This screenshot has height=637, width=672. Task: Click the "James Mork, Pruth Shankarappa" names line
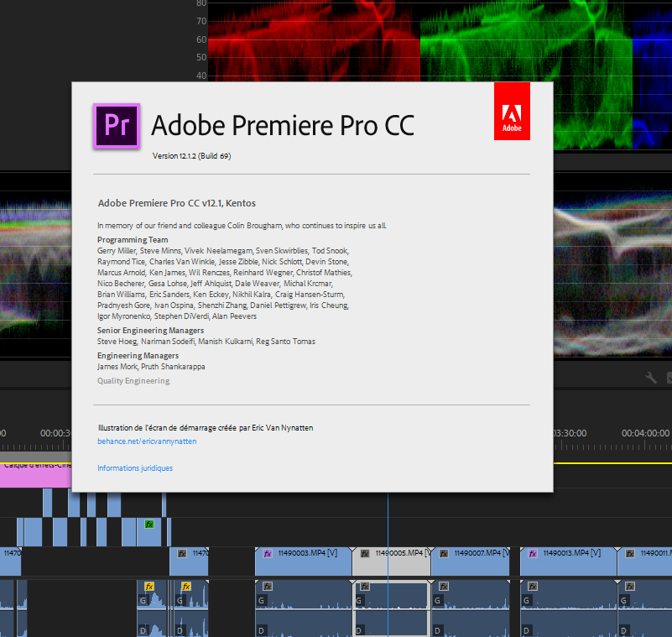pos(151,367)
